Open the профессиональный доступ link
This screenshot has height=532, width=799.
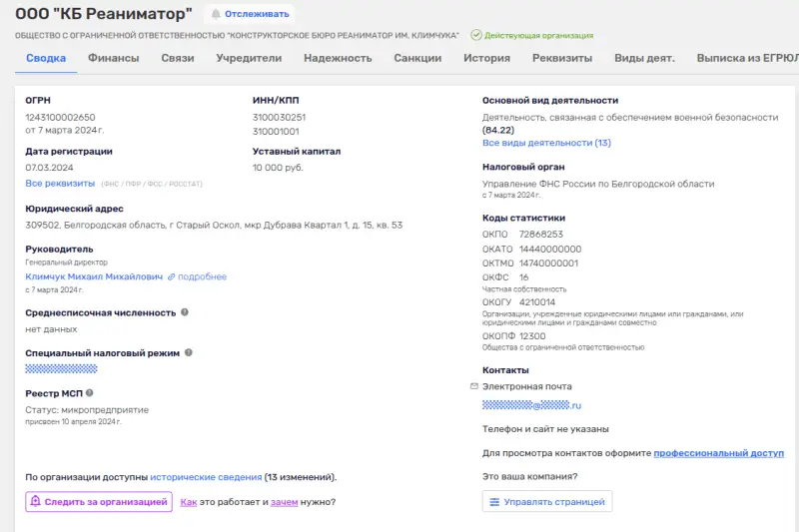(718, 453)
